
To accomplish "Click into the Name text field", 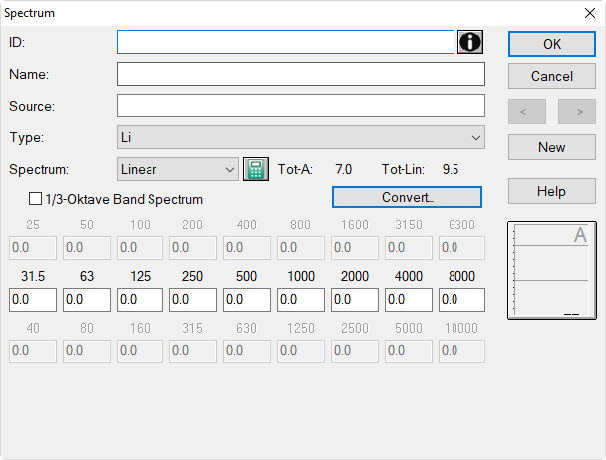I will click(x=301, y=74).
